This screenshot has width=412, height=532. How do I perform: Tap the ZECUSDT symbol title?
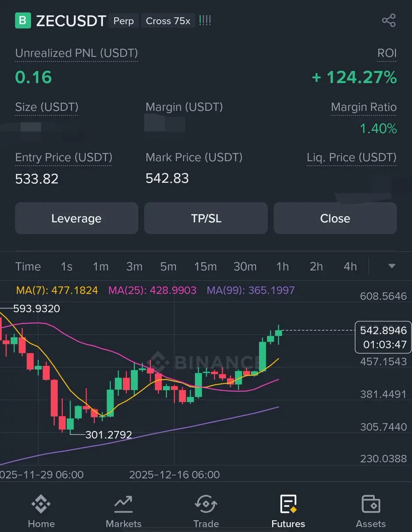(x=71, y=21)
